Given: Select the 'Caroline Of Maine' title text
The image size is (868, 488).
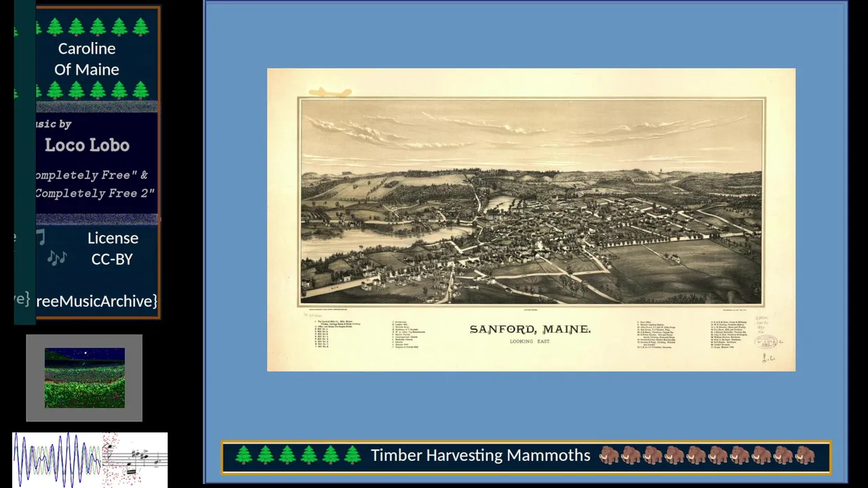Looking at the screenshot, I should tap(87, 59).
